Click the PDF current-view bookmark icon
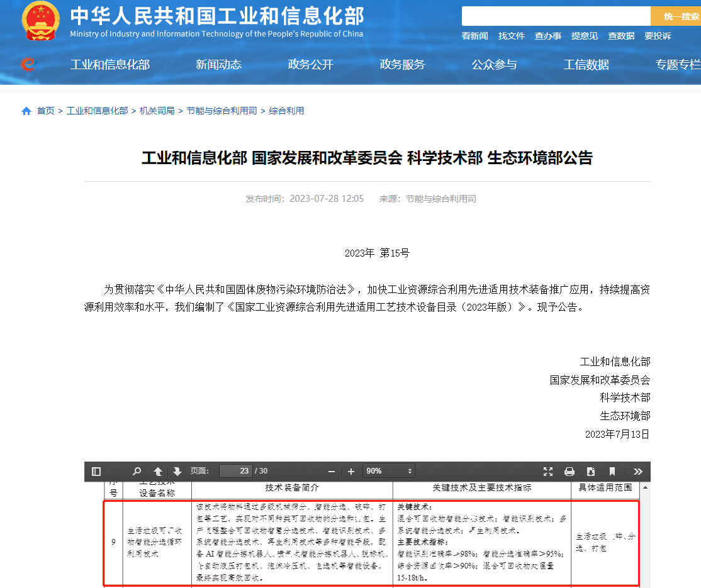 (x=612, y=472)
